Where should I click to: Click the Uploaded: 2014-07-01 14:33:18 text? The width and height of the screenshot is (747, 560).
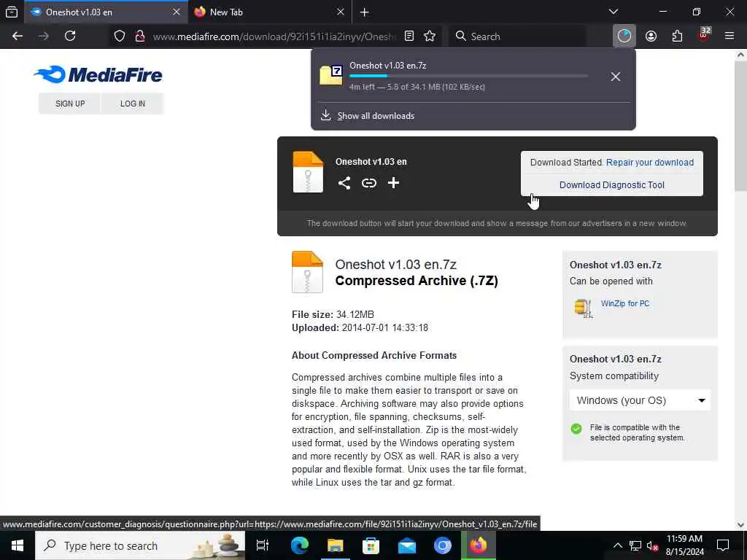[360, 327]
